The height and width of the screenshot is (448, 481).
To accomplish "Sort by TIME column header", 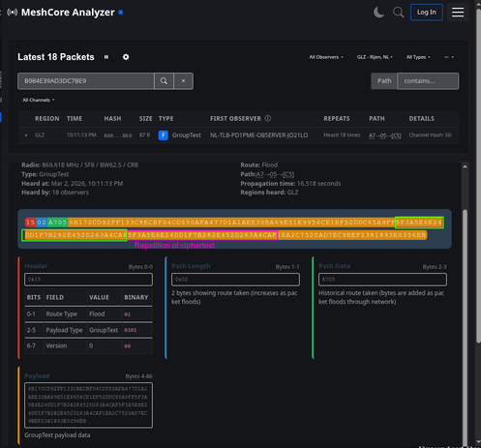I will coord(75,119).
